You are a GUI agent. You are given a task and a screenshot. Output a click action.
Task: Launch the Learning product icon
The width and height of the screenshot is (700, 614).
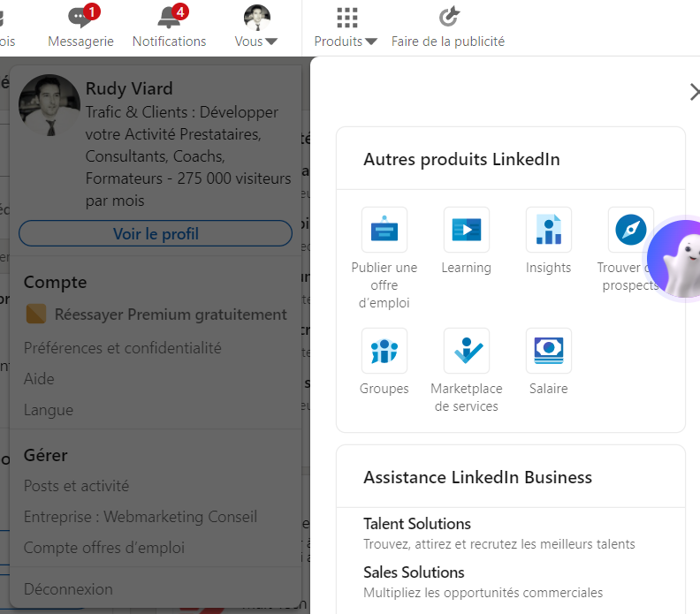[467, 230]
